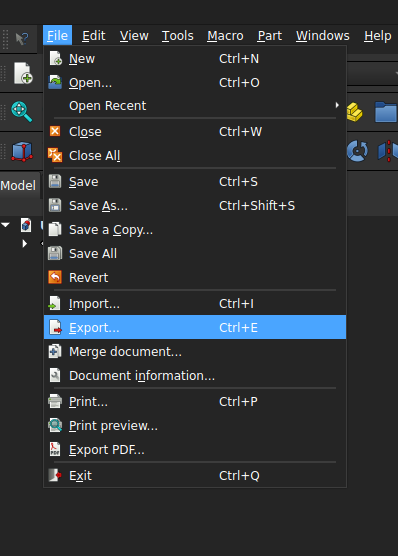398x556 pixels.
Task: Select the document item in tree
Action: [26, 225]
